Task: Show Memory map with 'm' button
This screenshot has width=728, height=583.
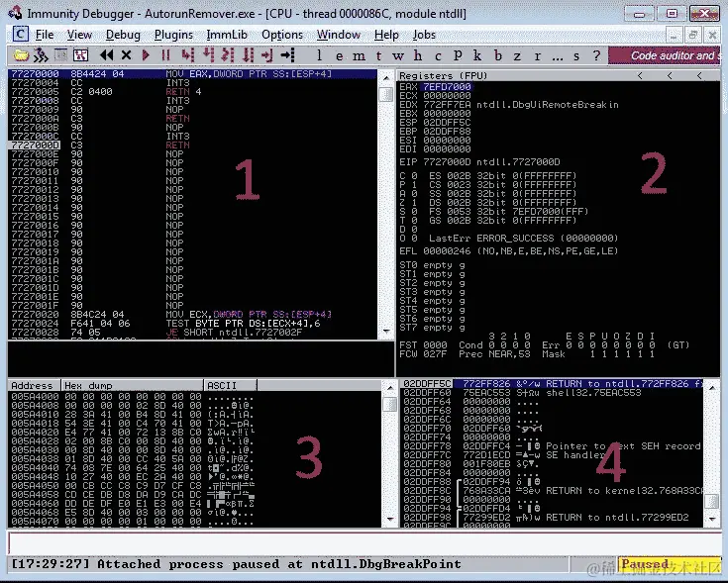Action: (x=359, y=56)
